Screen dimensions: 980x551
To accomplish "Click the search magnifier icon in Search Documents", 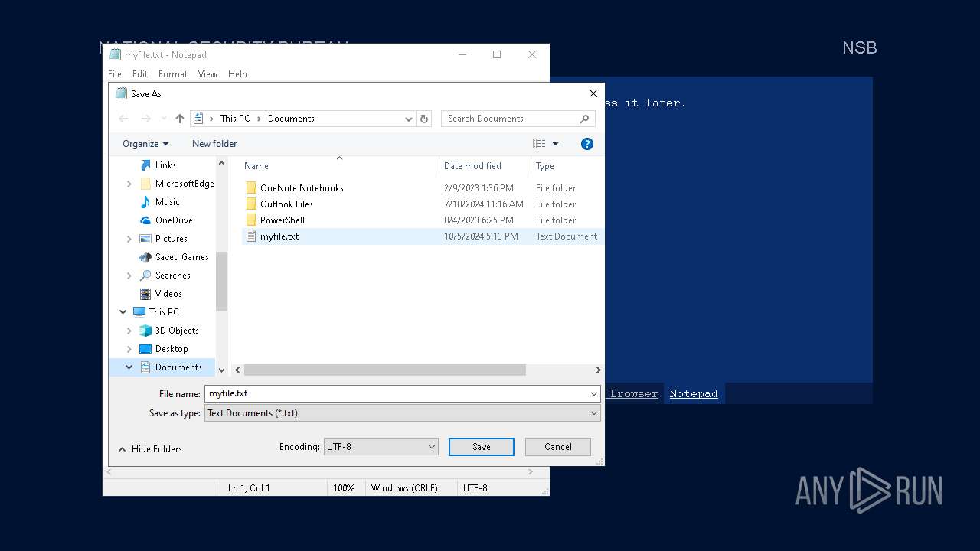I will pyautogui.click(x=584, y=119).
